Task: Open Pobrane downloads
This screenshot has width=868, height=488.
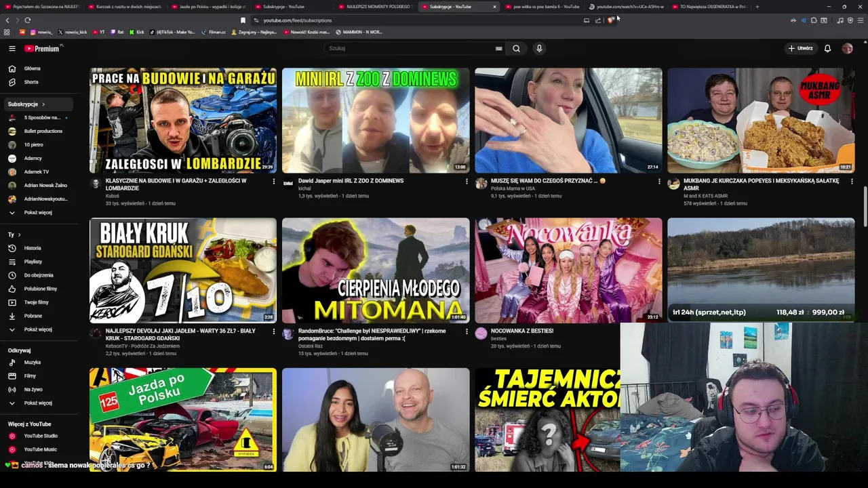Action: pyautogui.click(x=33, y=316)
